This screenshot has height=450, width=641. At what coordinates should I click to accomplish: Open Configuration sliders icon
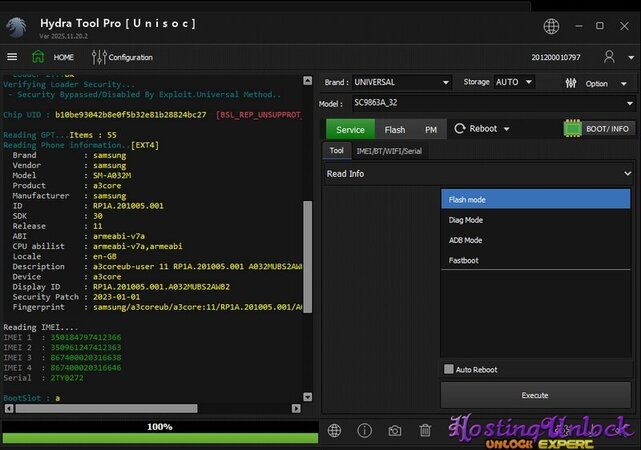[98, 57]
